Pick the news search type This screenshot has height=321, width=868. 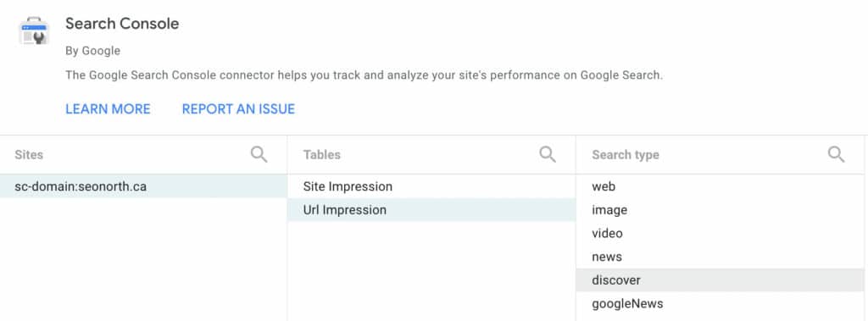[x=720, y=257]
